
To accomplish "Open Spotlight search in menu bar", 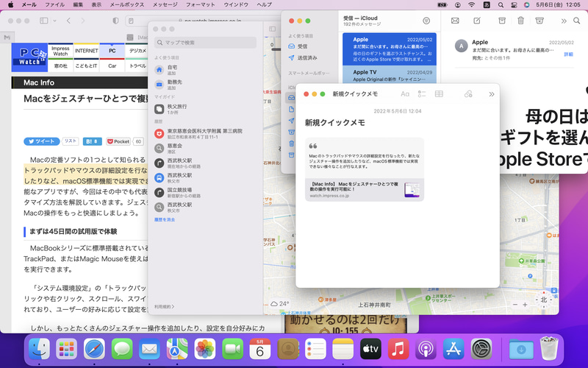I will pos(501,5).
